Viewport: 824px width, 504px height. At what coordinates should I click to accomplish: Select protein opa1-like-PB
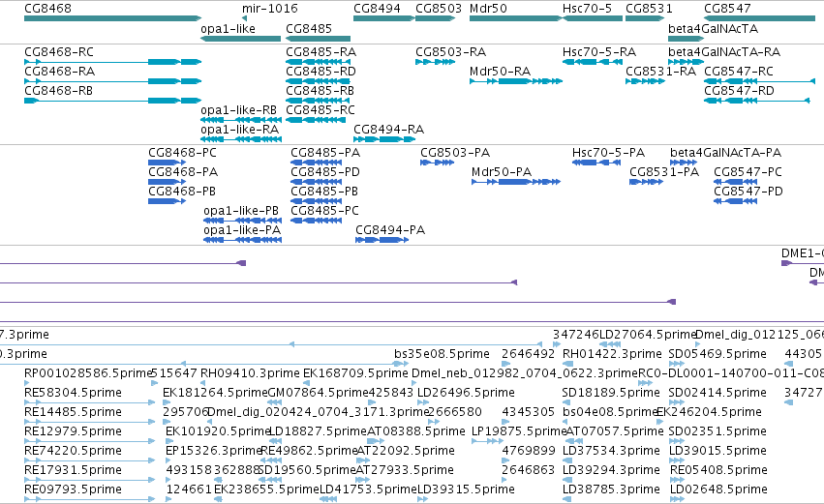click(x=243, y=221)
